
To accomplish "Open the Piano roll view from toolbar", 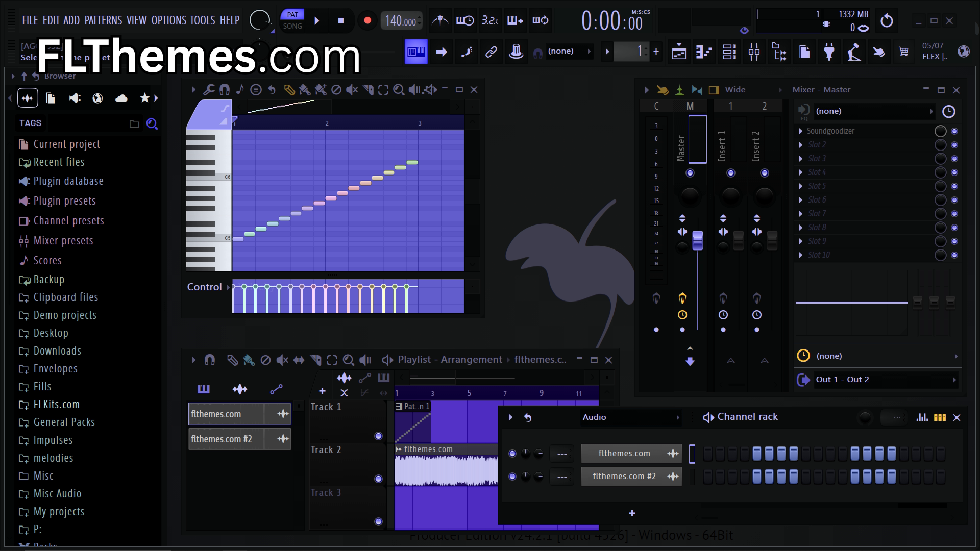I will click(x=704, y=51).
